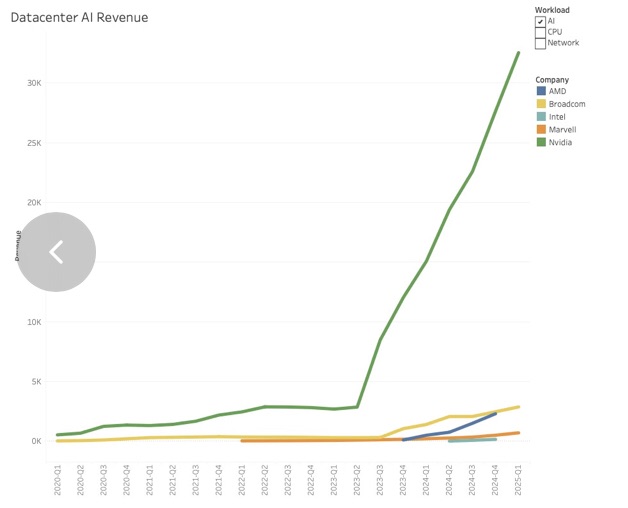Click the Datacenter AI Revenue title

(82, 17)
